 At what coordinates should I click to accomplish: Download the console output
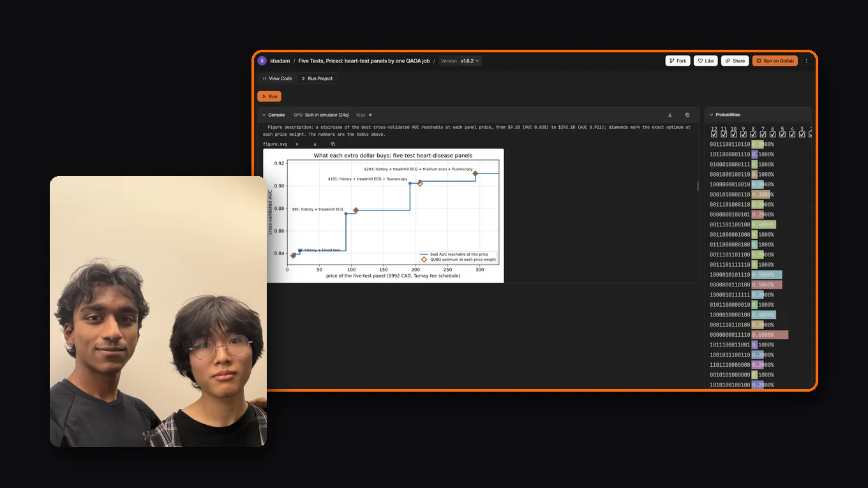pyautogui.click(x=670, y=115)
